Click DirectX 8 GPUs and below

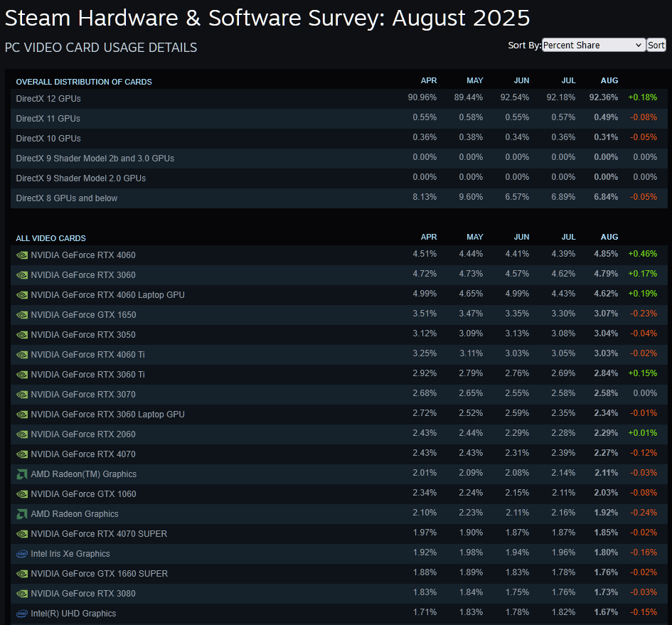[66, 198]
